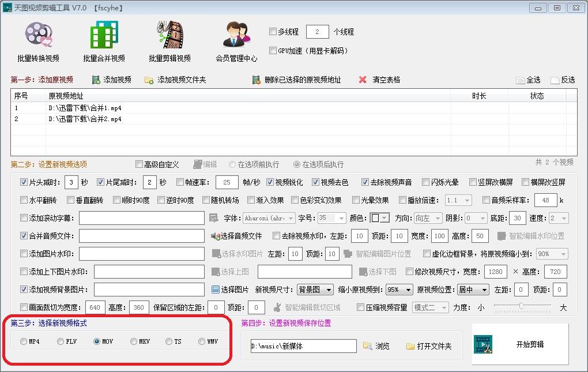
Task: Select the WMV format radio button
Action: [202, 341]
